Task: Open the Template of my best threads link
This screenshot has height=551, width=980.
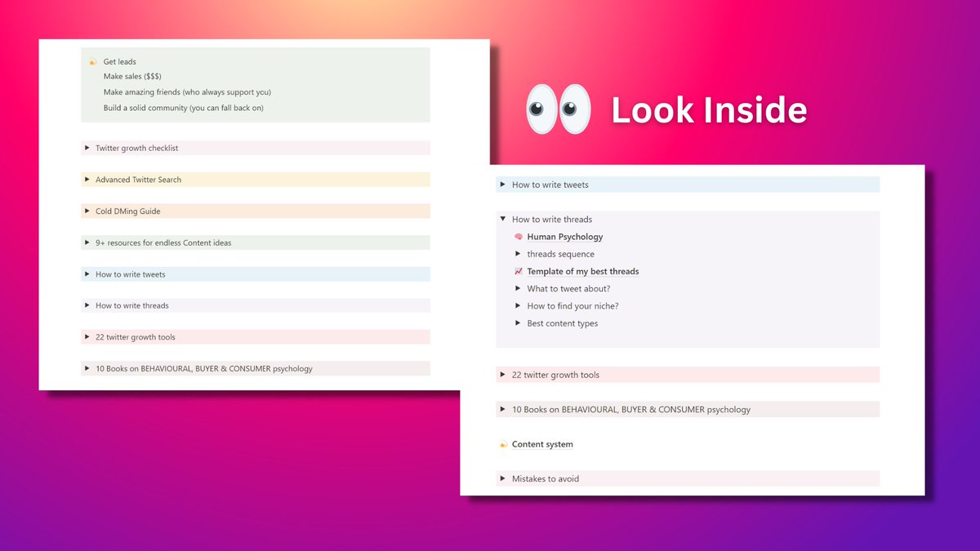Action: click(583, 272)
